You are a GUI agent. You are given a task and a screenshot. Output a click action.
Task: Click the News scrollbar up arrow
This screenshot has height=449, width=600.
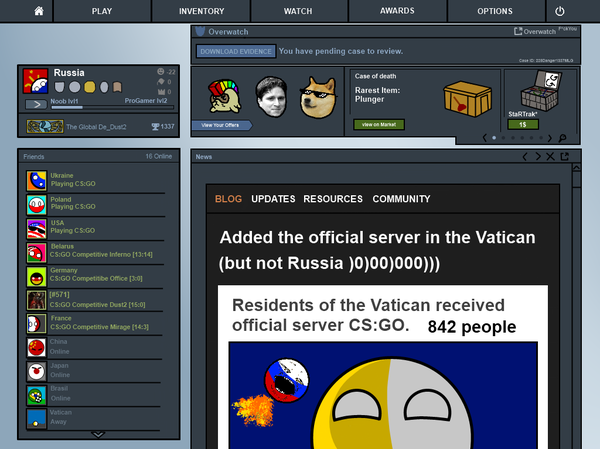576,168
